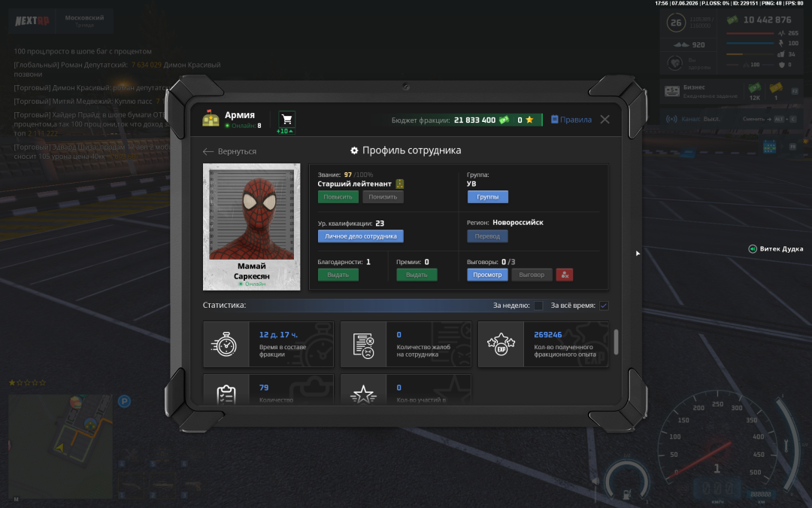Click the calendar icon in the HUD
Image resolution: width=812 pixels, height=508 pixels.
(x=769, y=147)
